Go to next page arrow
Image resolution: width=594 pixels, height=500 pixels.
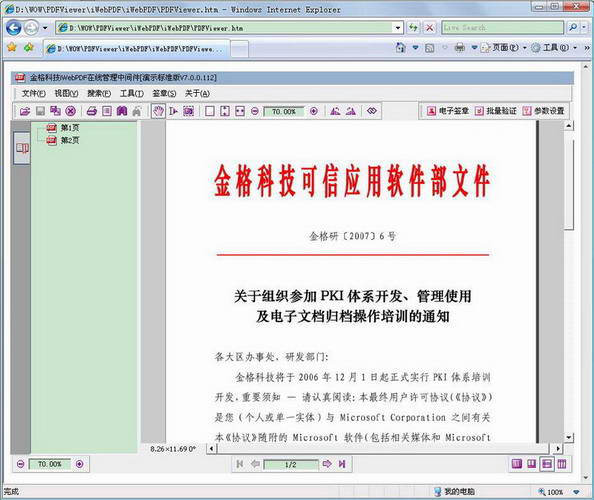(x=327, y=464)
